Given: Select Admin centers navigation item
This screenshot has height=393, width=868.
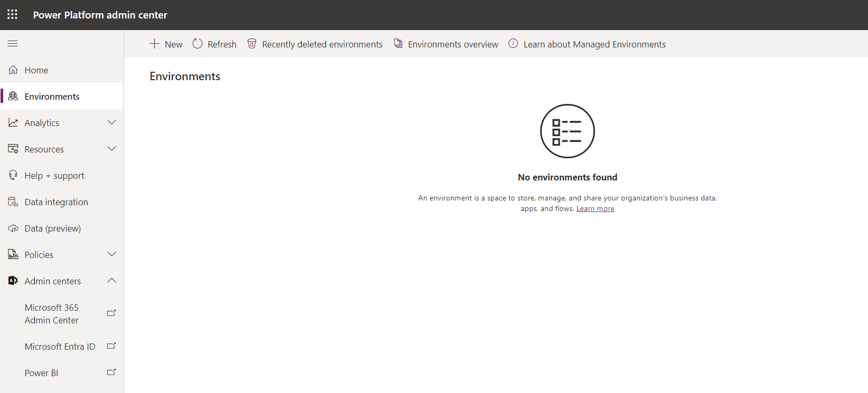Looking at the screenshot, I should point(62,281).
